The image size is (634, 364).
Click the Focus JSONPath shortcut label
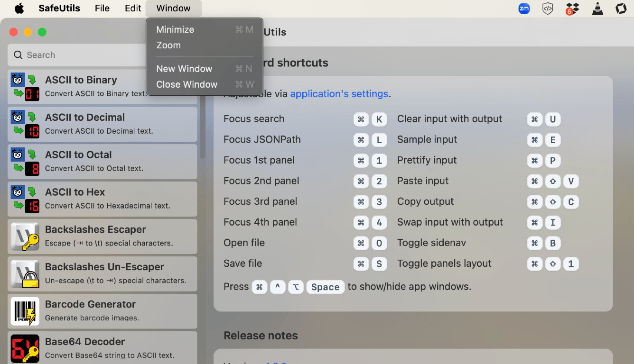pyautogui.click(x=262, y=139)
